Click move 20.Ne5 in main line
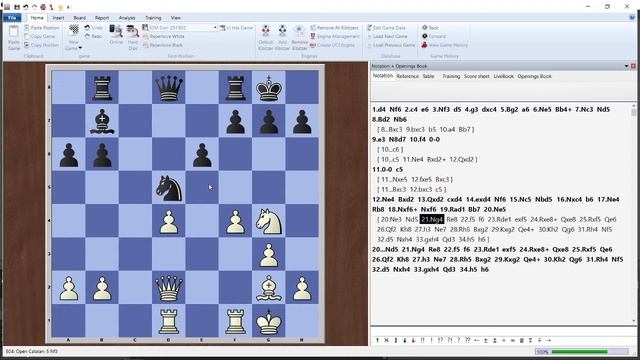 pyautogui.click(x=495, y=209)
